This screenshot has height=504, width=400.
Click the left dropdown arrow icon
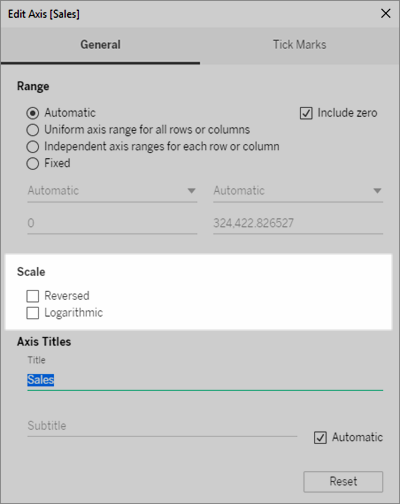point(191,191)
